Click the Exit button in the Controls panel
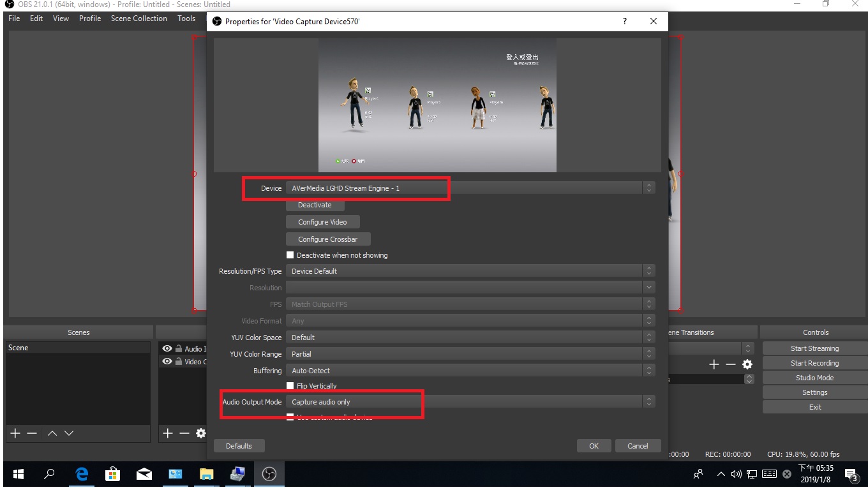 [x=814, y=407]
